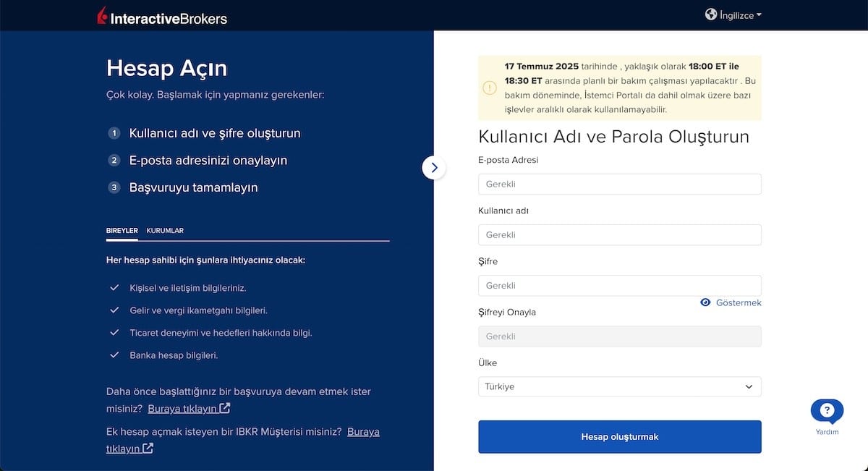Switch to the BİREYLER tab
Viewport: 868px width, 471px height.
coord(122,231)
